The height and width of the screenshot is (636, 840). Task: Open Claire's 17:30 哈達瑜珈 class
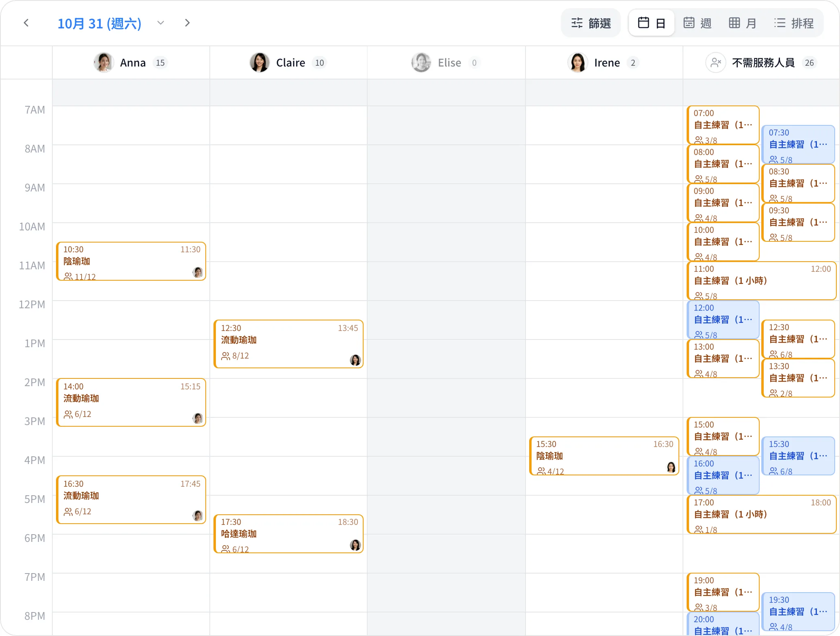click(289, 534)
